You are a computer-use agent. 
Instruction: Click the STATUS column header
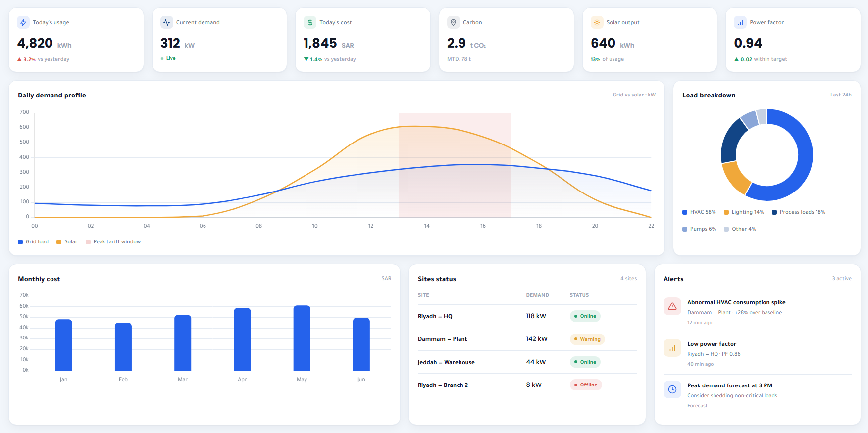tap(579, 295)
